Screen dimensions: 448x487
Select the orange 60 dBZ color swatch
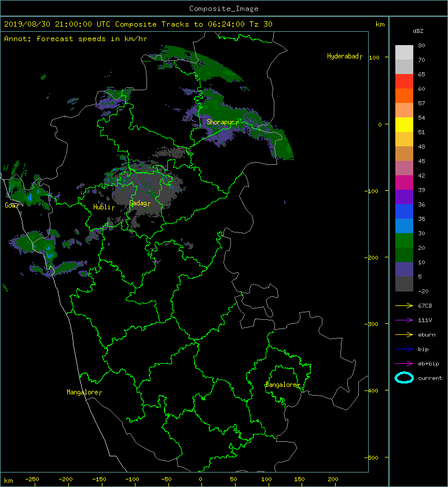click(404, 95)
